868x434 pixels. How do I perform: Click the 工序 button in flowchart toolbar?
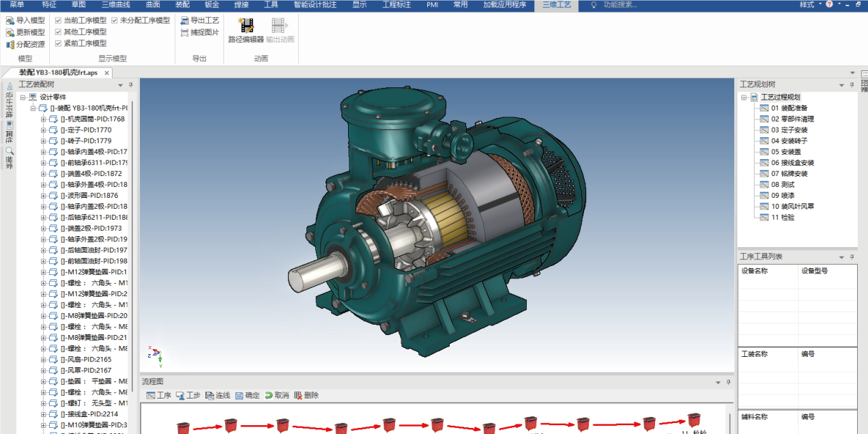click(151, 395)
